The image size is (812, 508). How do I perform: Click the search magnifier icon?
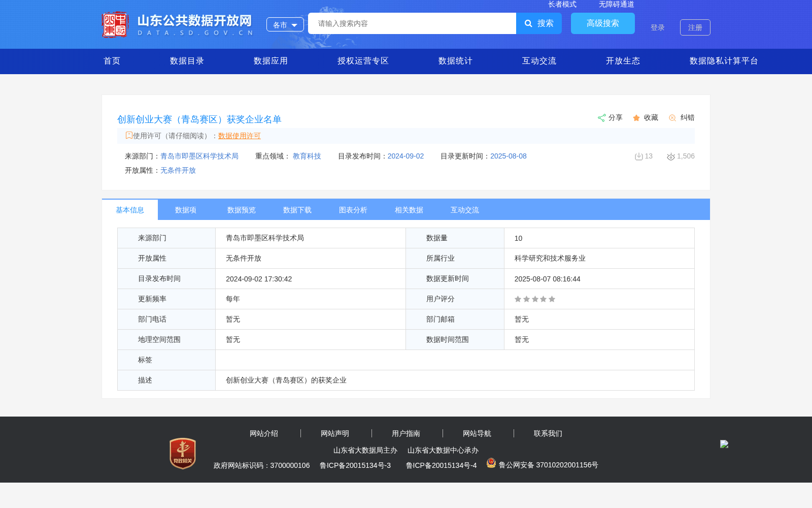528,23
